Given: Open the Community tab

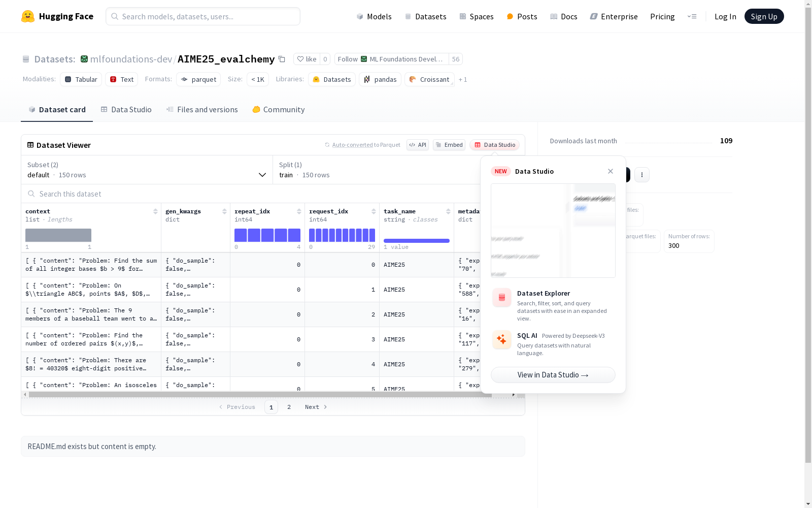Looking at the screenshot, I should (279, 110).
